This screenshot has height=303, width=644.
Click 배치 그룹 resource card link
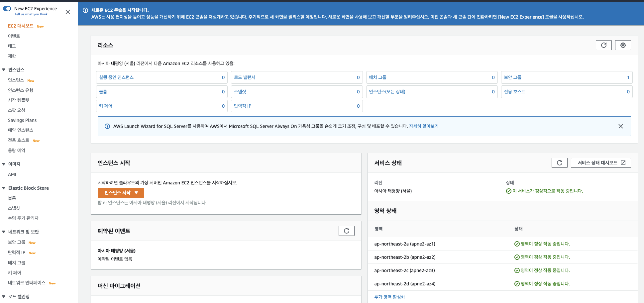point(377,77)
